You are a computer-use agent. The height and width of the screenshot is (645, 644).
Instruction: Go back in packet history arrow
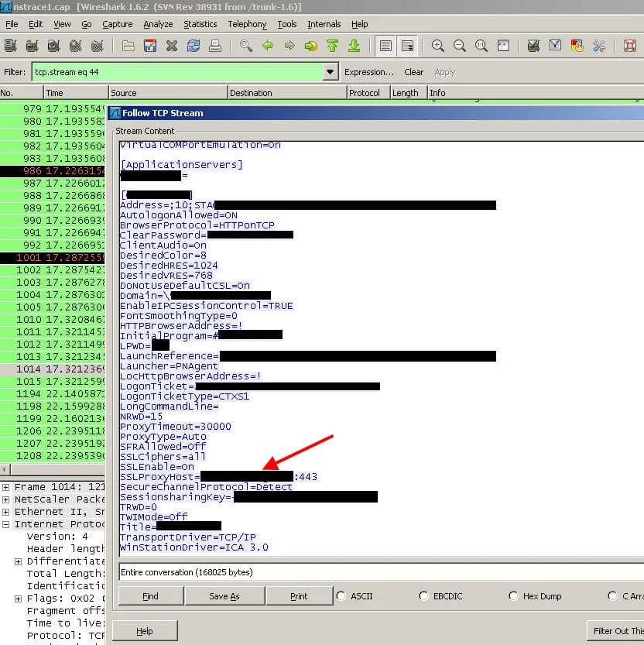coord(268,45)
